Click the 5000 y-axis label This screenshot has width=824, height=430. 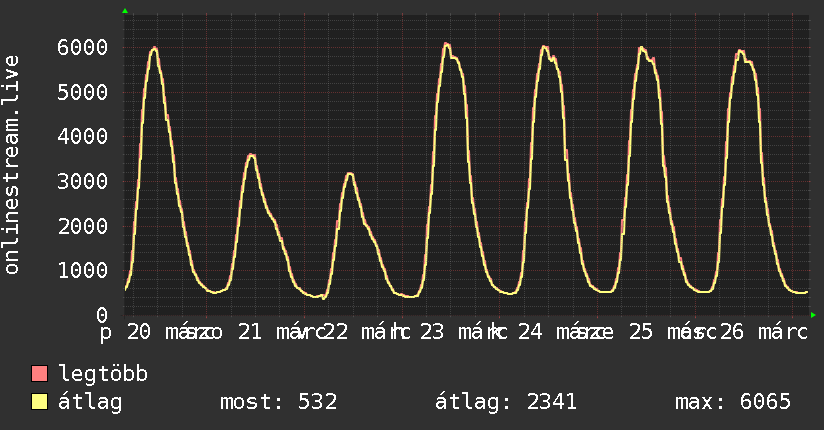[x=83, y=92]
